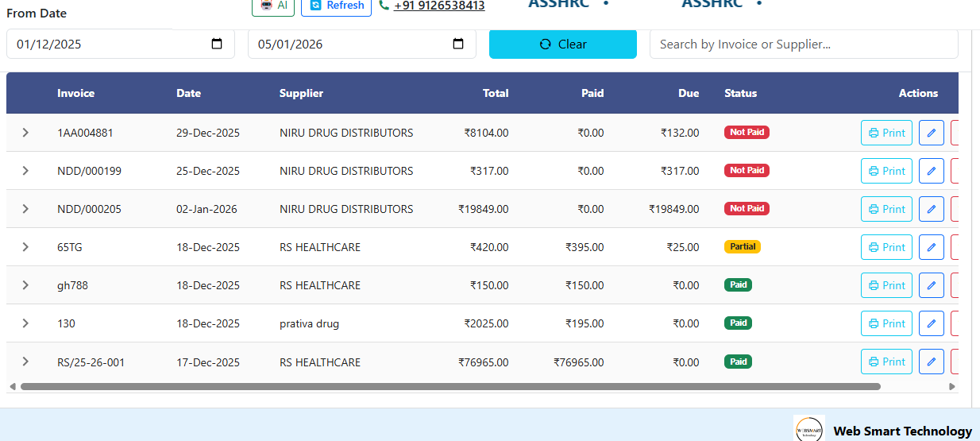Call the +91 9126538413 phone link

coord(438,6)
